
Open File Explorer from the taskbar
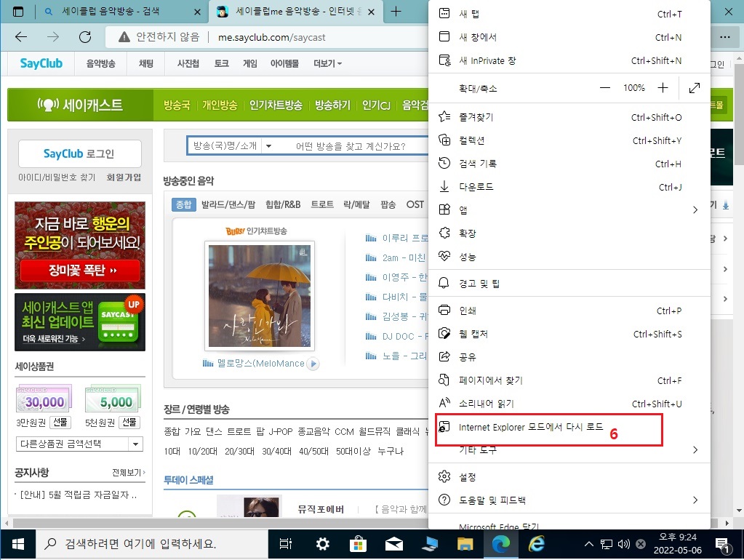pyautogui.click(x=465, y=544)
